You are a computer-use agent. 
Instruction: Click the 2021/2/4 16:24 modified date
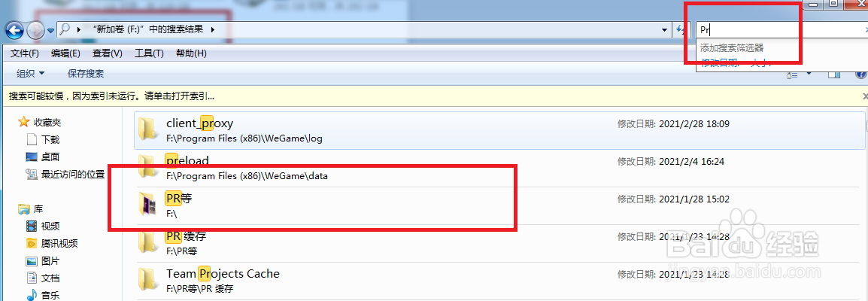point(691,162)
